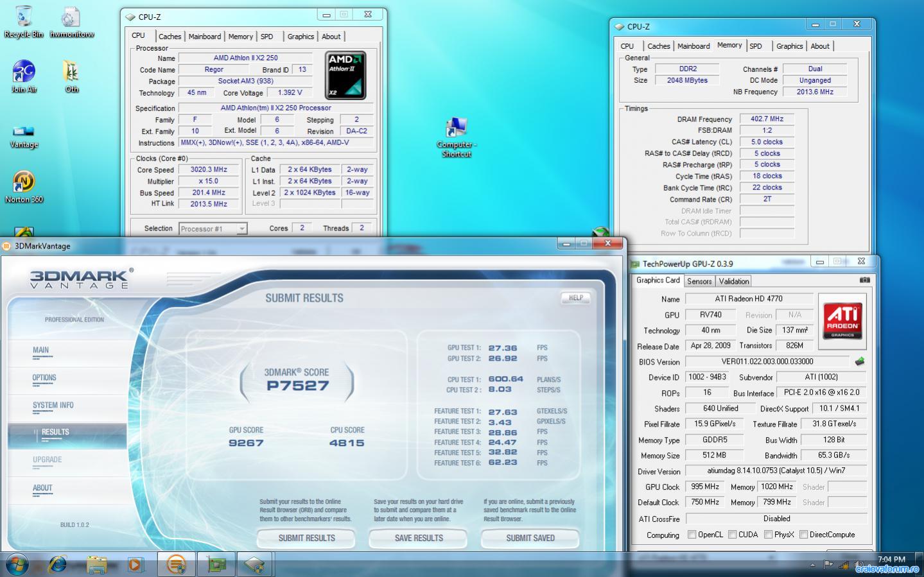Open the About tab in left CPU-Z
Screen dimensions: 924x577
[x=331, y=37]
